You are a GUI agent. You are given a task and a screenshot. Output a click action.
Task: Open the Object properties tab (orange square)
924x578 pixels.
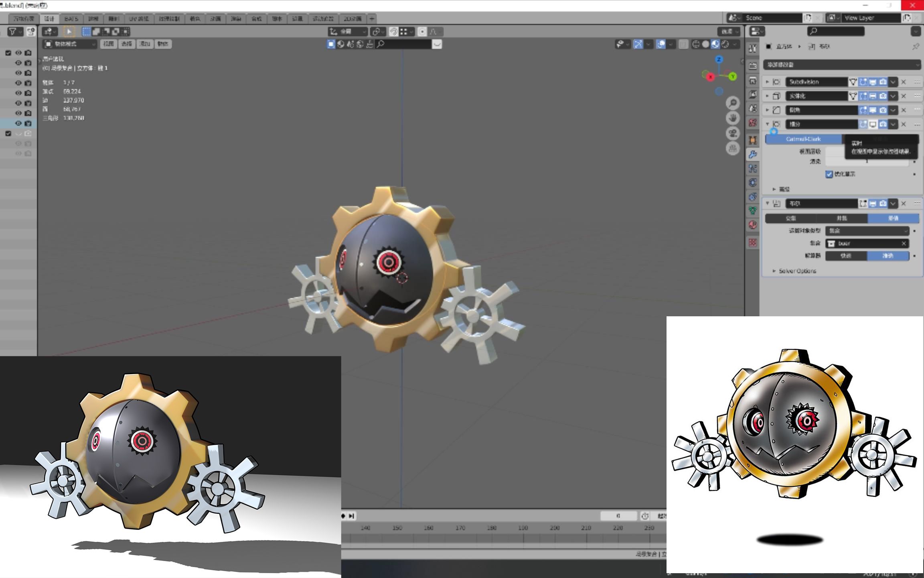753,140
